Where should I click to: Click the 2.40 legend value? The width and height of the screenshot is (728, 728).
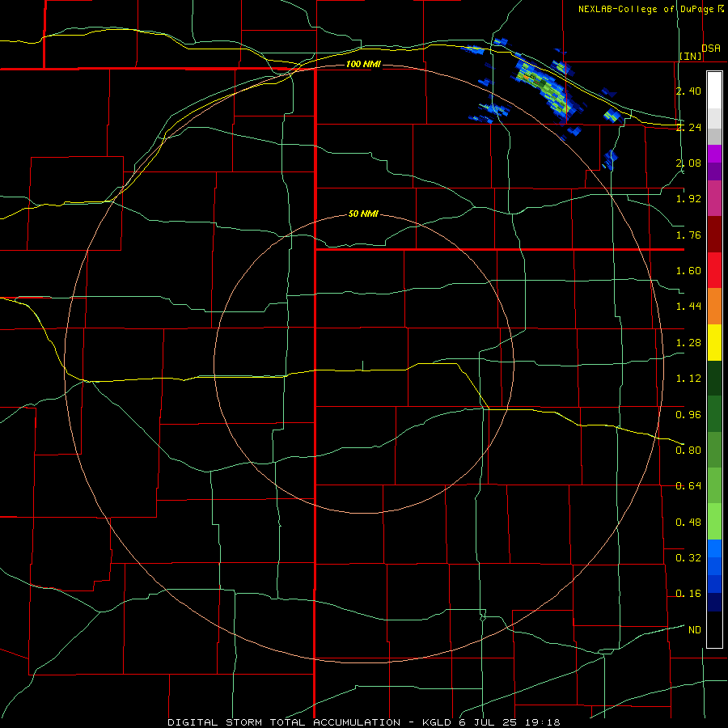click(688, 91)
